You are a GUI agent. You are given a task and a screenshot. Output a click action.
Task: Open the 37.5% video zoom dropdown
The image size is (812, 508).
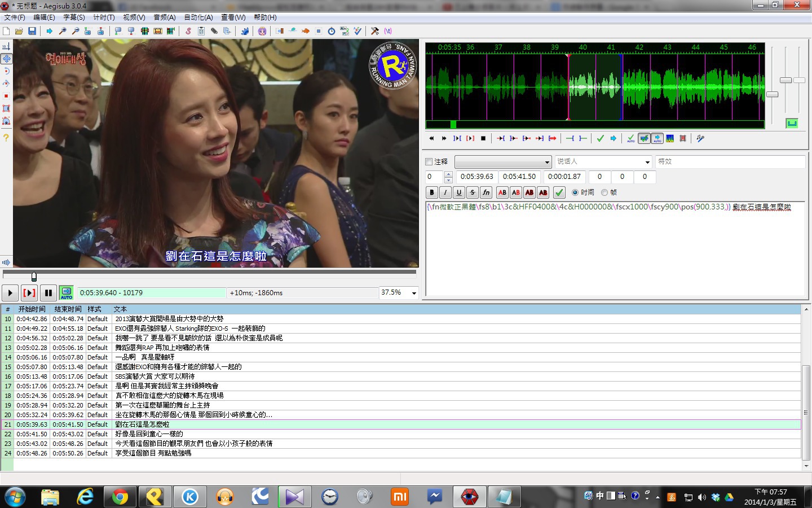pos(414,293)
